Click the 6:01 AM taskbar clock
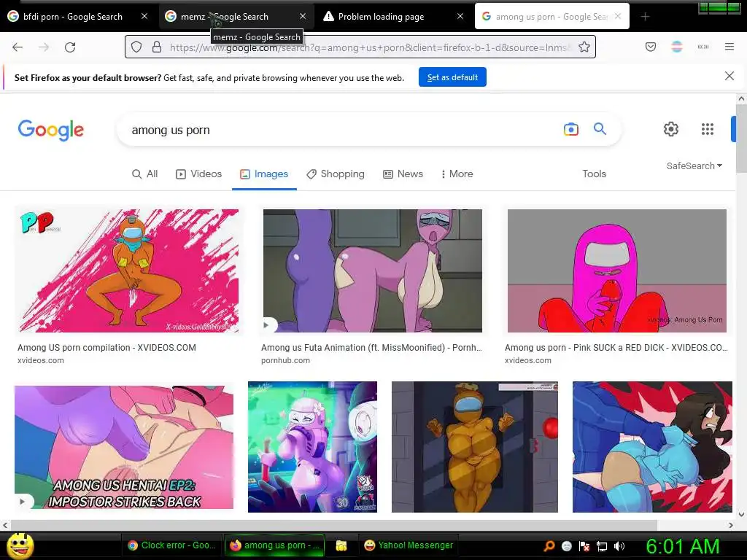 [x=683, y=545]
